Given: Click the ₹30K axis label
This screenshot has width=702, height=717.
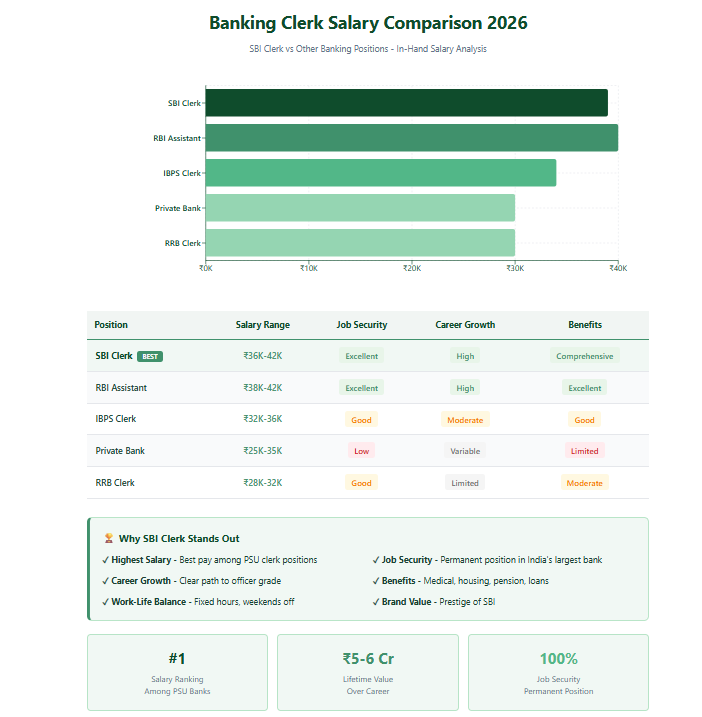Looking at the screenshot, I should click(x=515, y=268).
